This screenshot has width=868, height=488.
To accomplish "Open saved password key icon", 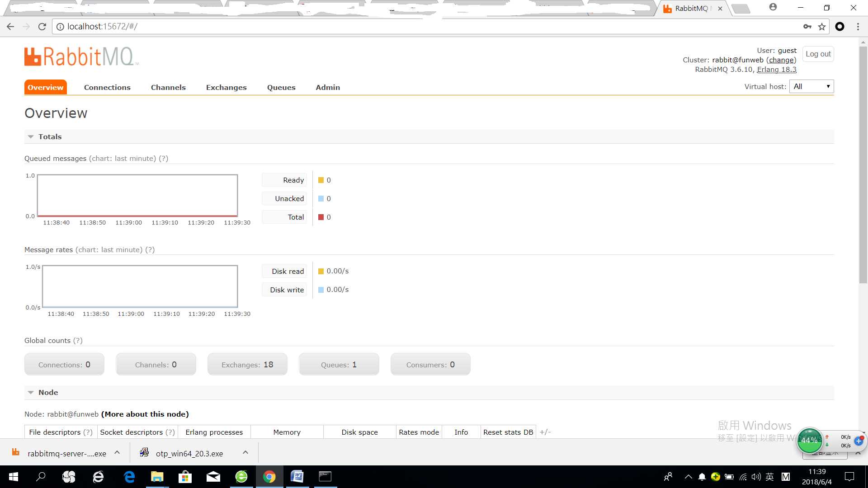I will click(x=807, y=27).
